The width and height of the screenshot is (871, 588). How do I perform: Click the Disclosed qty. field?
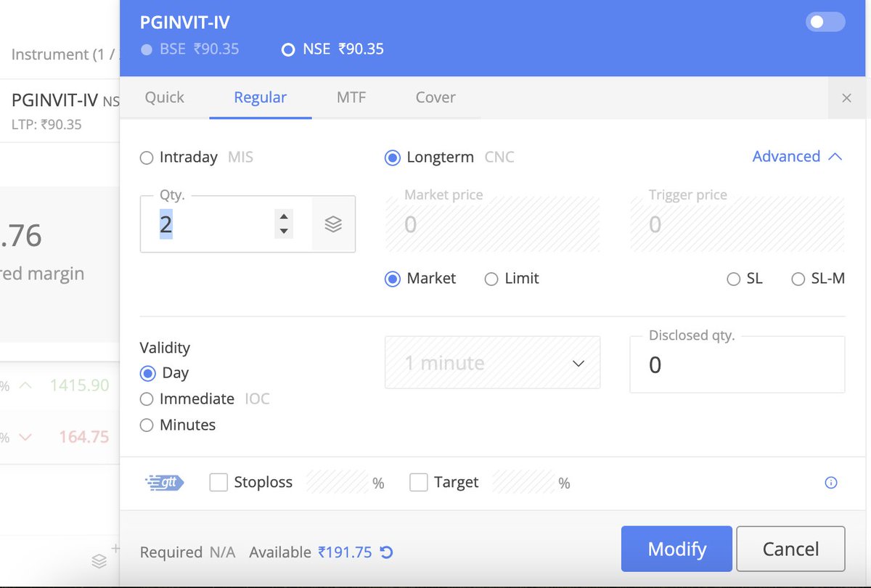737,364
